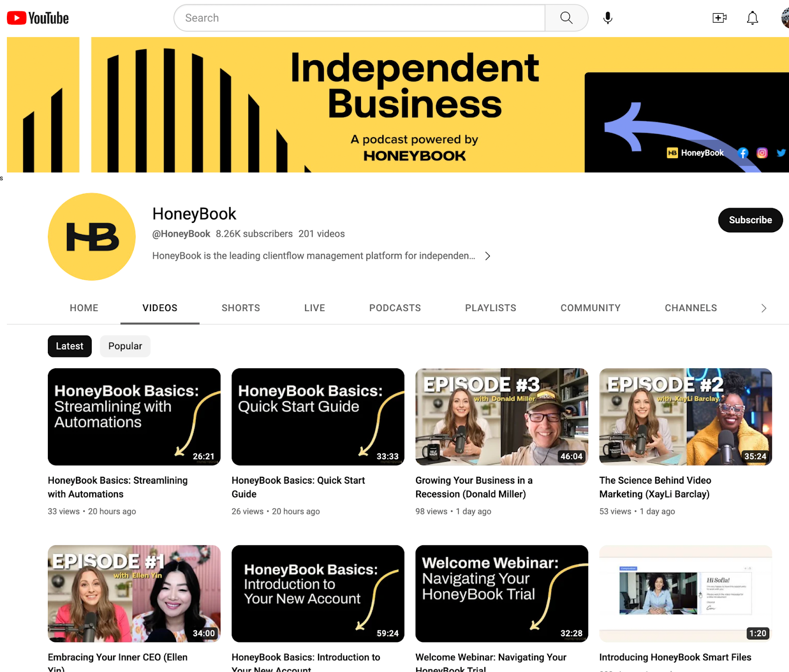
Task: Show more channel tabs with right chevron
Action: (763, 308)
